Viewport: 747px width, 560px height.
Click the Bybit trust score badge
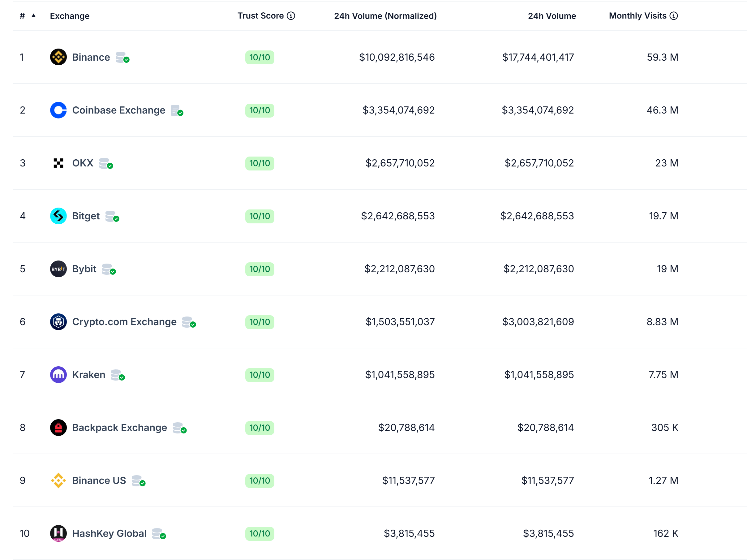point(259,269)
